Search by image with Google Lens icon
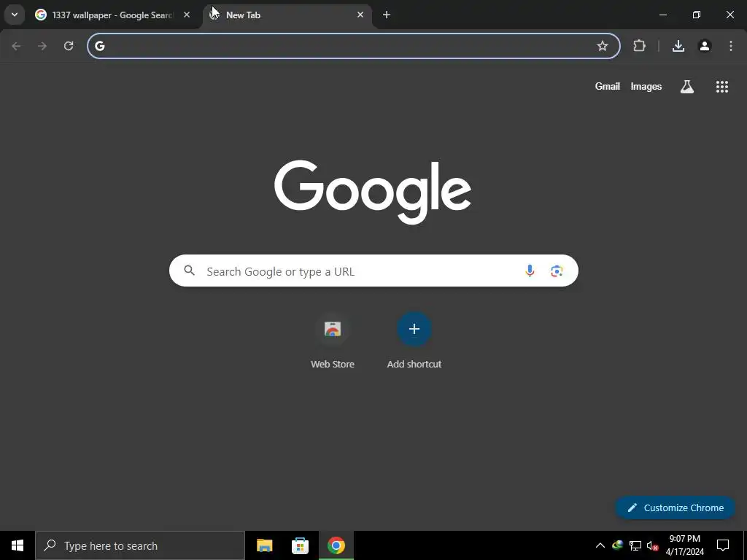This screenshot has height=560, width=747. (557, 271)
